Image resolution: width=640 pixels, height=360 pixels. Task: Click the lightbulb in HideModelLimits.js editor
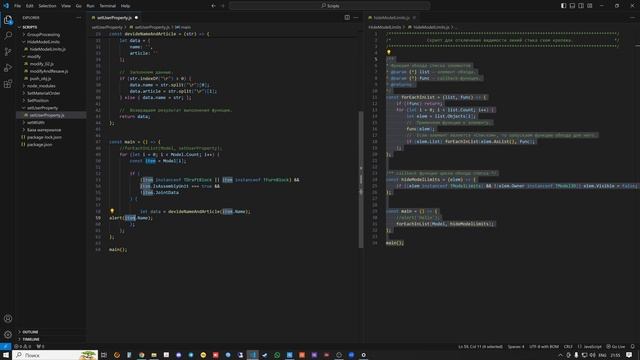[x=389, y=52]
